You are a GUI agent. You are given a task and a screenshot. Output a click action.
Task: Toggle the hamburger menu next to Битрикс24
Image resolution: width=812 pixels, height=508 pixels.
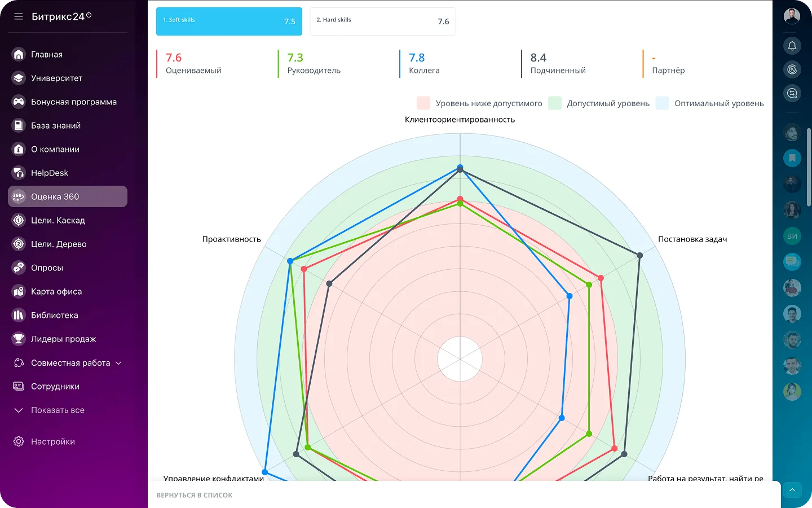coord(19,16)
